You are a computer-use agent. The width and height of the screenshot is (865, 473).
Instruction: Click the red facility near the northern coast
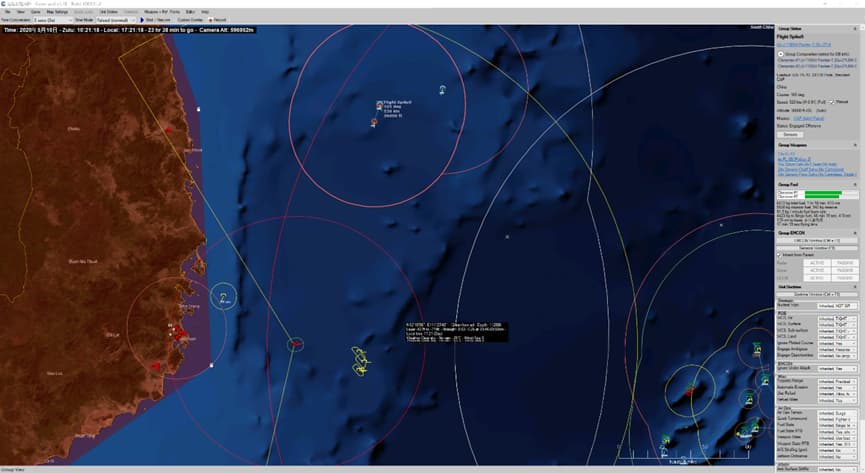(x=168, y=130)
